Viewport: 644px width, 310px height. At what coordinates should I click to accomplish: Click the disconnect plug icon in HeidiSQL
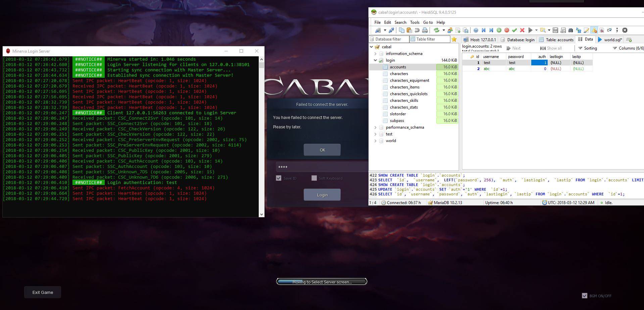coord(391,30)
